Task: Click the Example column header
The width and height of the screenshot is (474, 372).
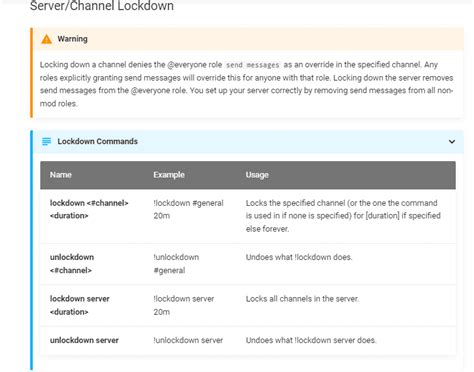Action: 169,175
